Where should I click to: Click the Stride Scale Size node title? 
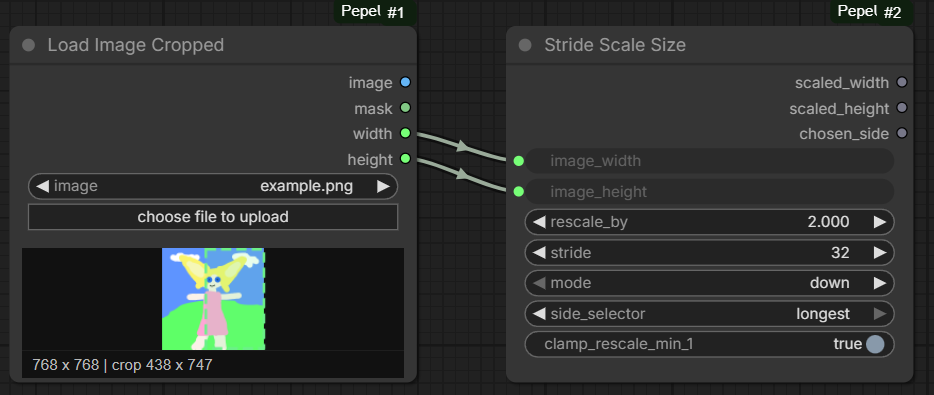615,45
